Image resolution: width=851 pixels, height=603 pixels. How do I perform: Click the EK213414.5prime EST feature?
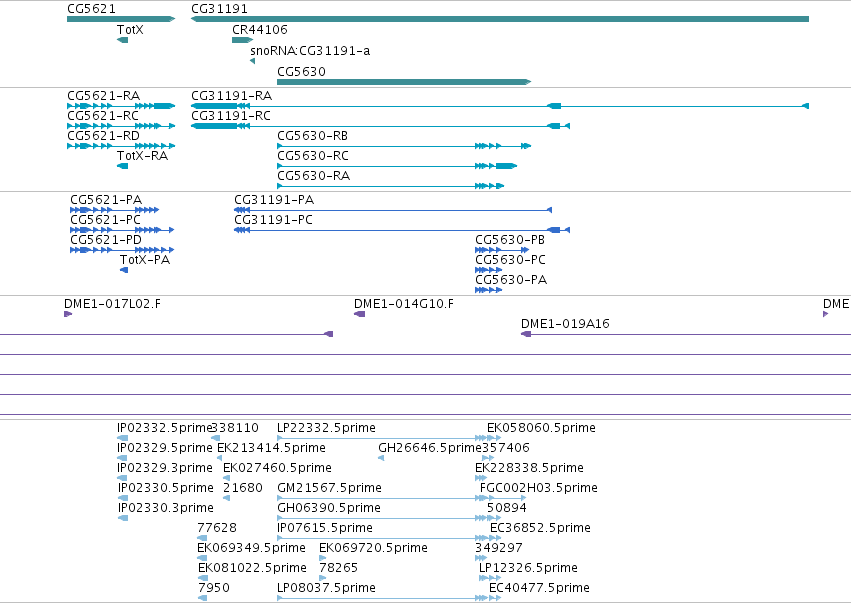(x=219, y=458)
